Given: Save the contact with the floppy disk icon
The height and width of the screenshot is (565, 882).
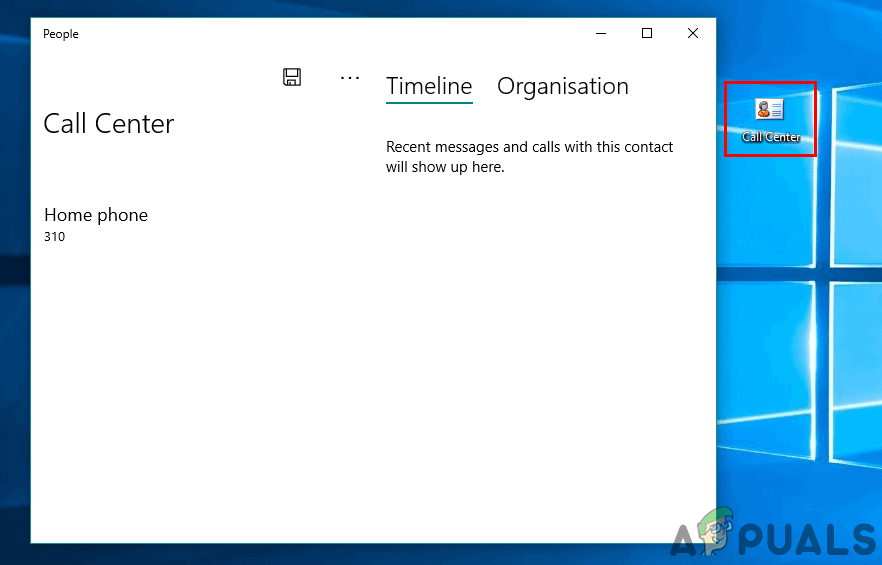Looking at the screenshot, I should (292, 77).
